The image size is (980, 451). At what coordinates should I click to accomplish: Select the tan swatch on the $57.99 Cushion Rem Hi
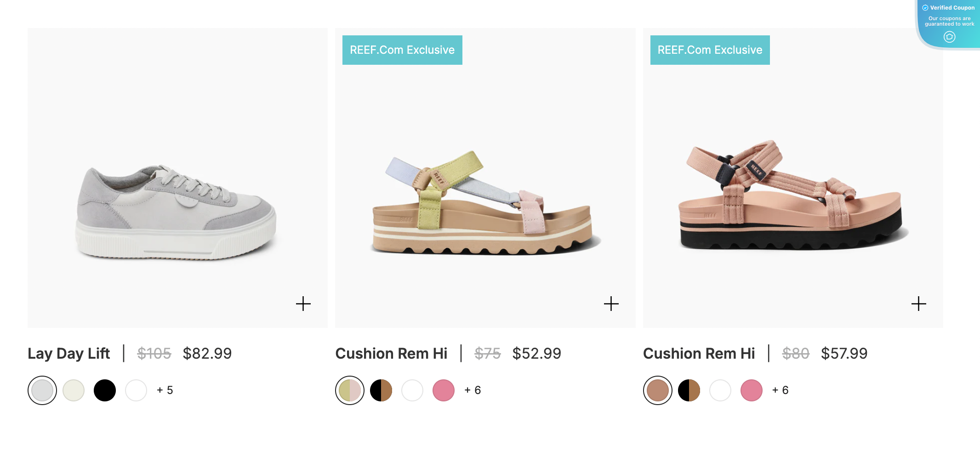658,390
